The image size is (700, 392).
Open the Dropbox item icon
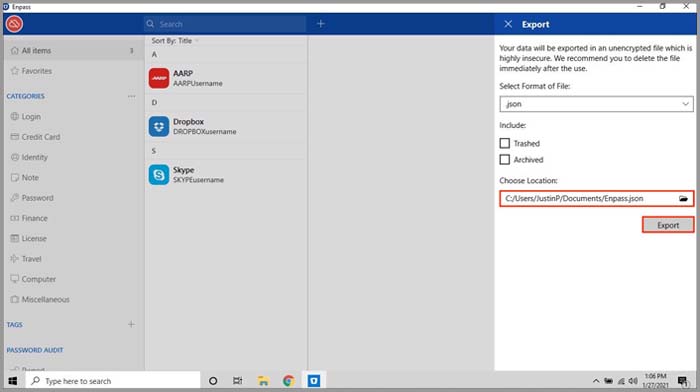click(x=159, y=126)
